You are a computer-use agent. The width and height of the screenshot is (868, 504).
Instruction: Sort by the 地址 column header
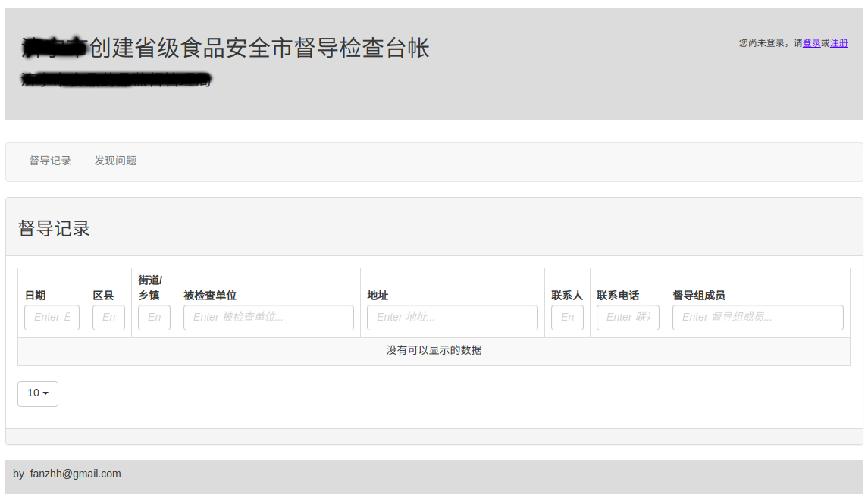click(378, 296)
